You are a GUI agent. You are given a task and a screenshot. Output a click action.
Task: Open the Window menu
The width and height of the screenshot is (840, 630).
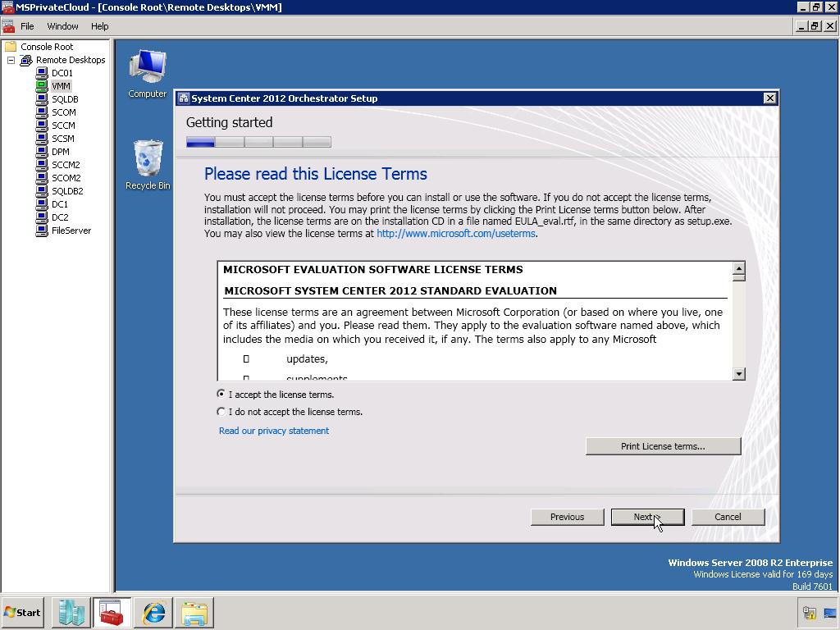62,26
